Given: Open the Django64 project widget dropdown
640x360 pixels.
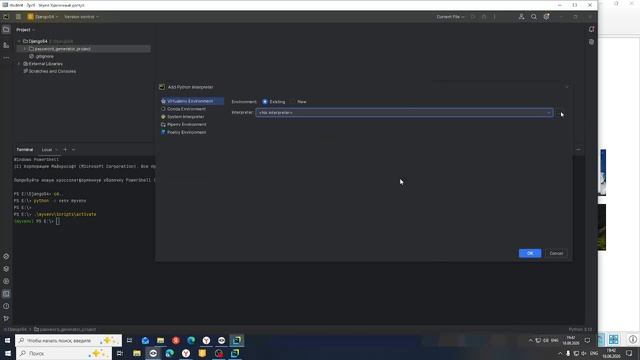Looking at the screenshot, I should pos(43,17).
